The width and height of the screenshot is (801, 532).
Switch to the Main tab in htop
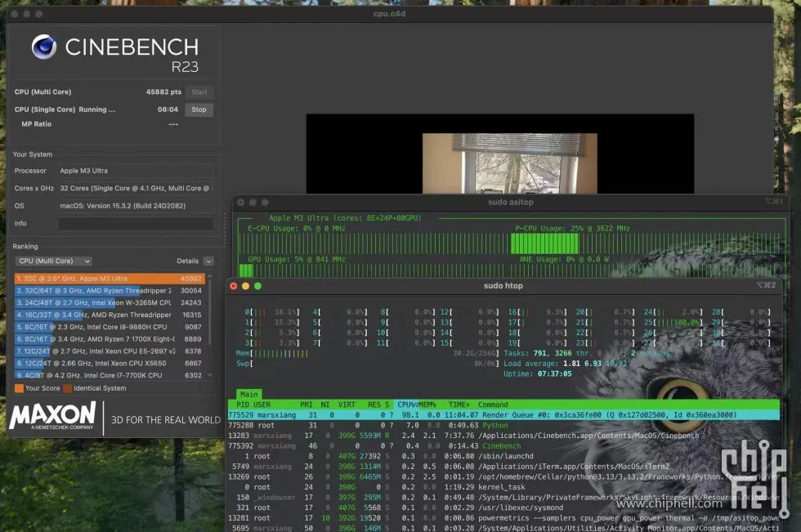point(248,394)
